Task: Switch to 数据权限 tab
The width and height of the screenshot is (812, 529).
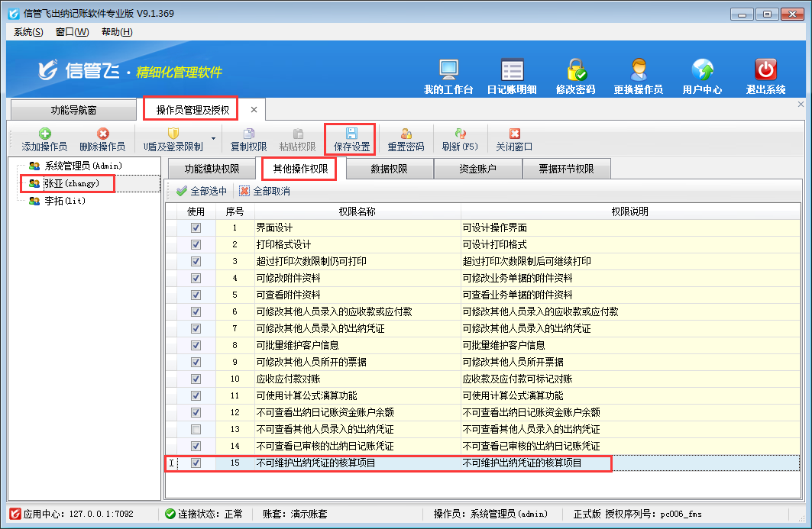Action: (x=389, y=169)
